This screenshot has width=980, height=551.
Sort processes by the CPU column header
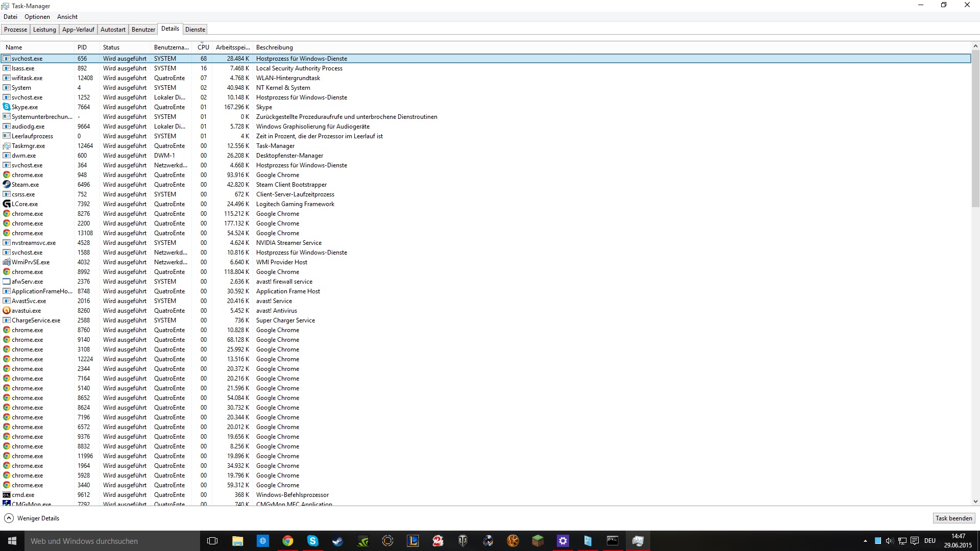(x=203, y=47)
